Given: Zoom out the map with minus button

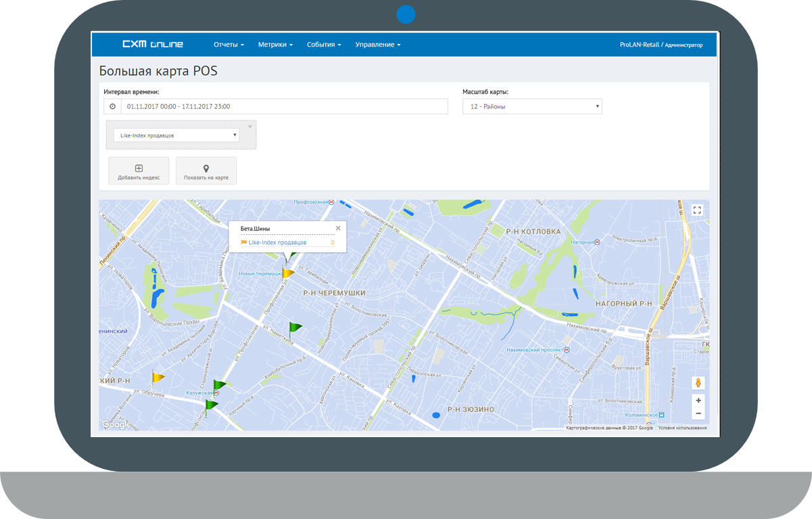Looking at the screenshot, I should click(698, 413).
